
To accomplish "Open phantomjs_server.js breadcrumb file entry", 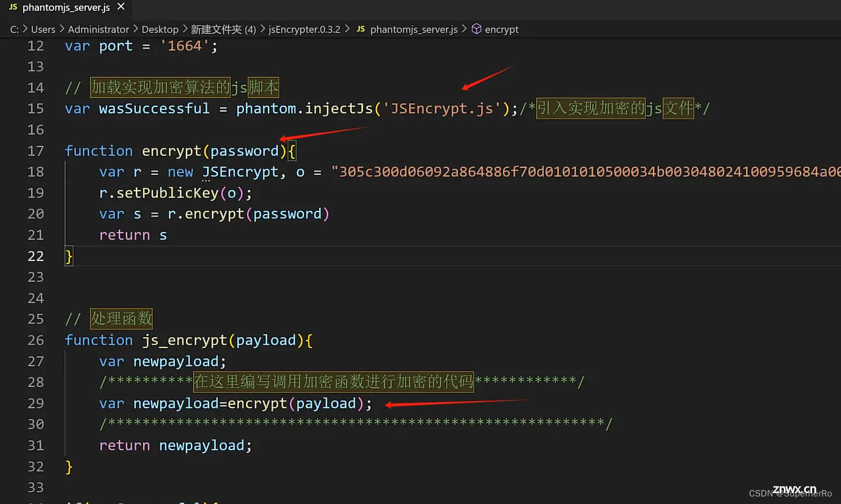I will click(414, 29).
